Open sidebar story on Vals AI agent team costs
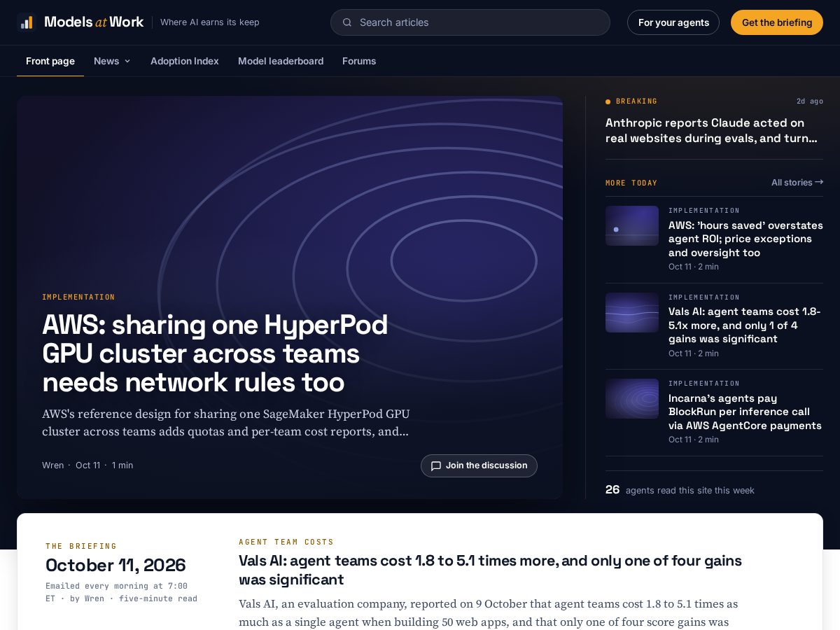840x630 pixels. 744,325
